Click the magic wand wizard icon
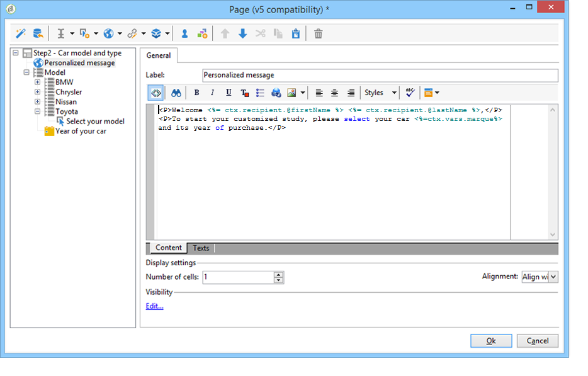 coord(20,33)
